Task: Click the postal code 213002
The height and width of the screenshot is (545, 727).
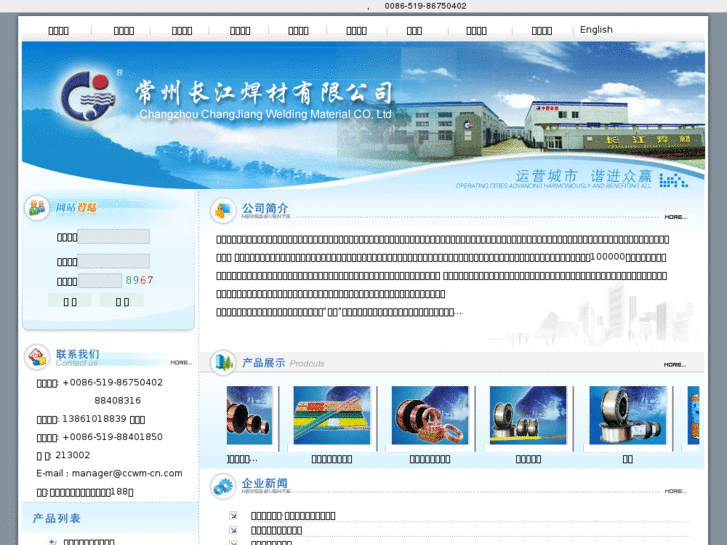Action: pos(73,455)
